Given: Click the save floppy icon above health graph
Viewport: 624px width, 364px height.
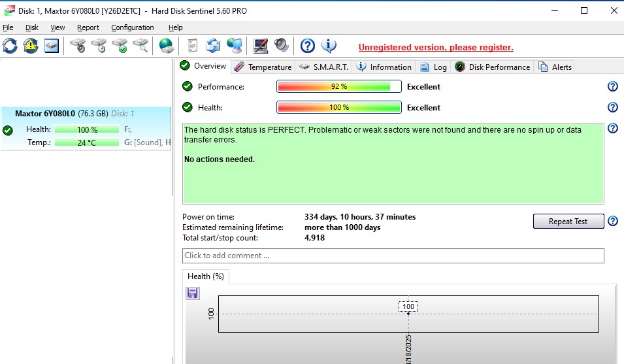Looking at the screenshot, I should pyautogui.click(x=193, y=293).
